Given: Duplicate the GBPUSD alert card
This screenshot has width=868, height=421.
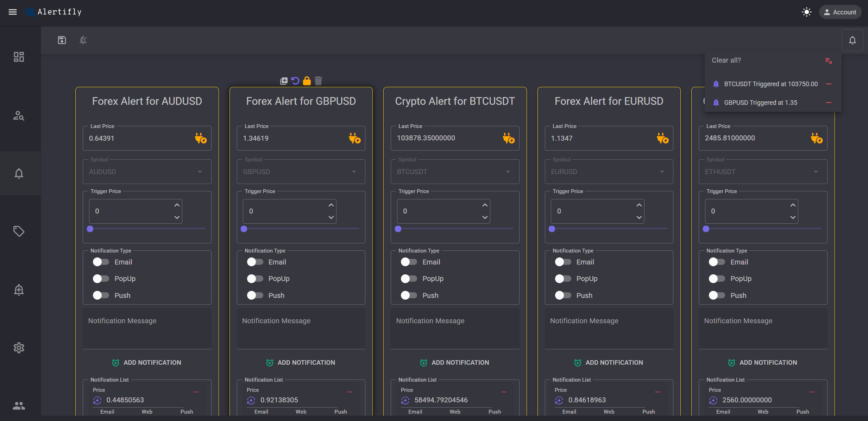Looking at the screenshot, I should pos(284,81).
